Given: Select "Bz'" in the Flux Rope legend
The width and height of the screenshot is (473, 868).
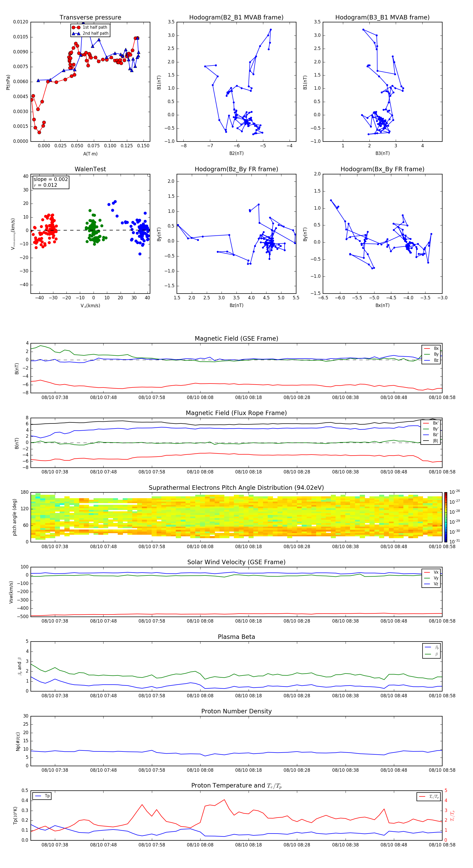Looking at the screenshot, I should [431, 435].
